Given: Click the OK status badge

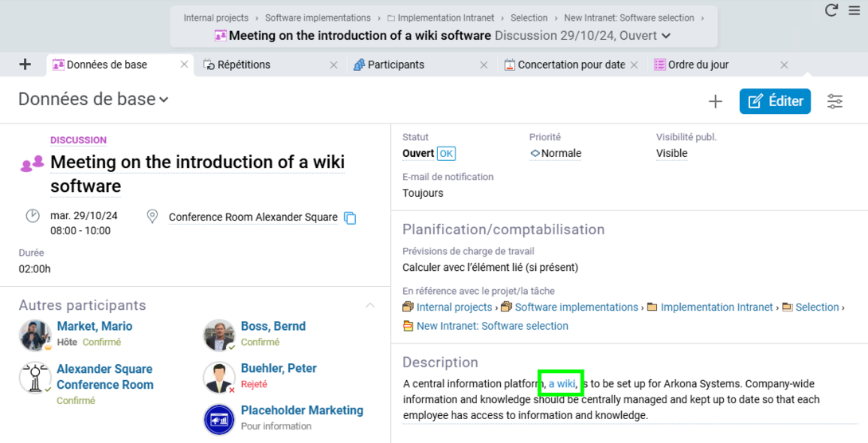Looking at the screenshot, I should (446, 154).
